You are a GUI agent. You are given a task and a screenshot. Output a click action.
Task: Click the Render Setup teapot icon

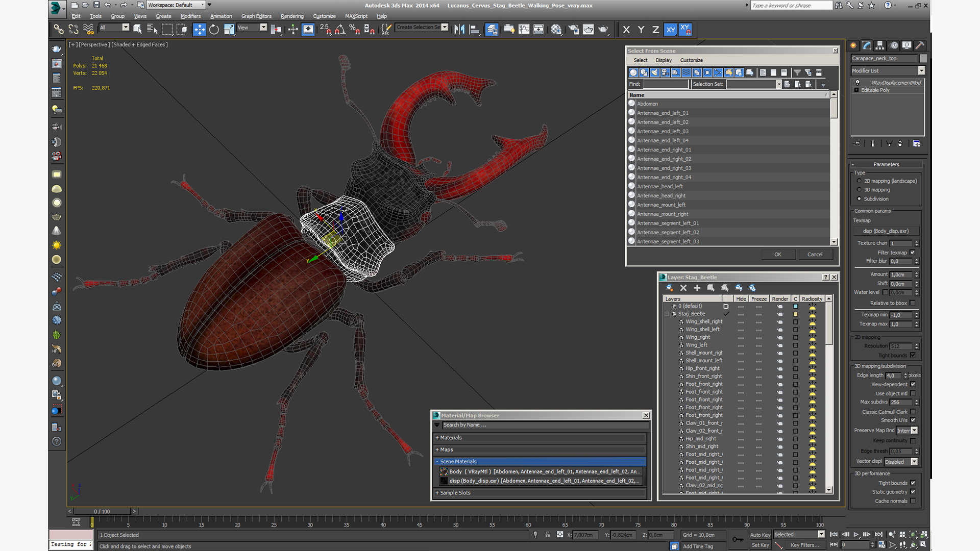pyautogui.click(x=574, y=29)
